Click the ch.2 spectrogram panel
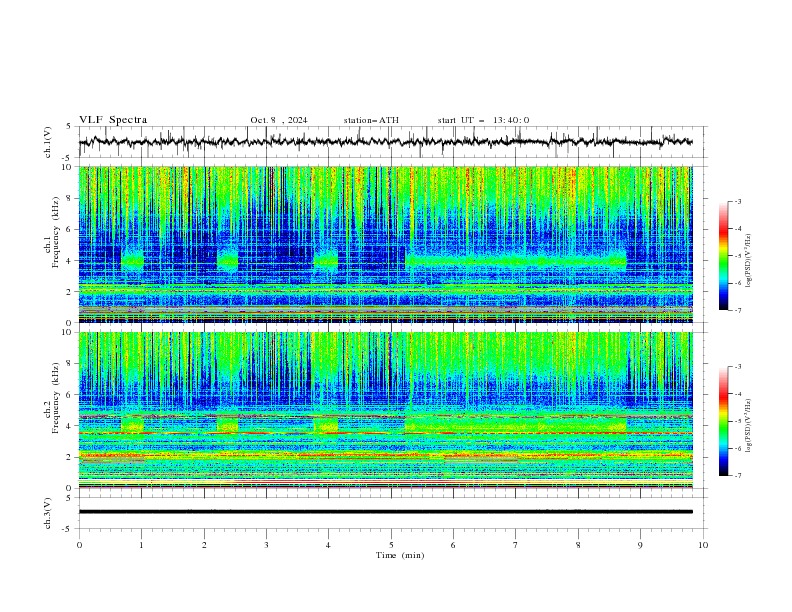Image resolution: width=792 pixels, height=612 pixels. pyautogui.click(x=386, y=410)
